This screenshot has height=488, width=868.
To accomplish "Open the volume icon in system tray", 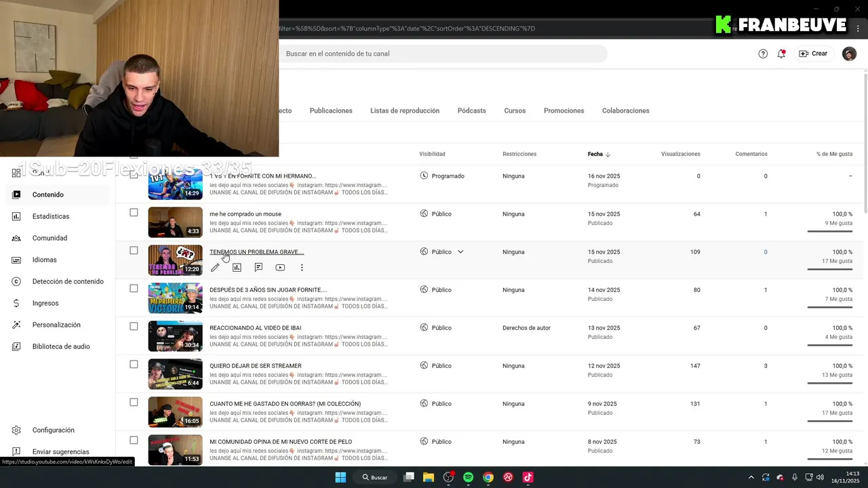I will (819, 477).
